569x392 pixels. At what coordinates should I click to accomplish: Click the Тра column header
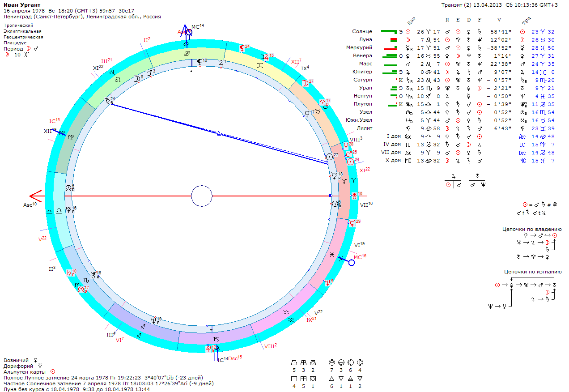tap(526, 21)
